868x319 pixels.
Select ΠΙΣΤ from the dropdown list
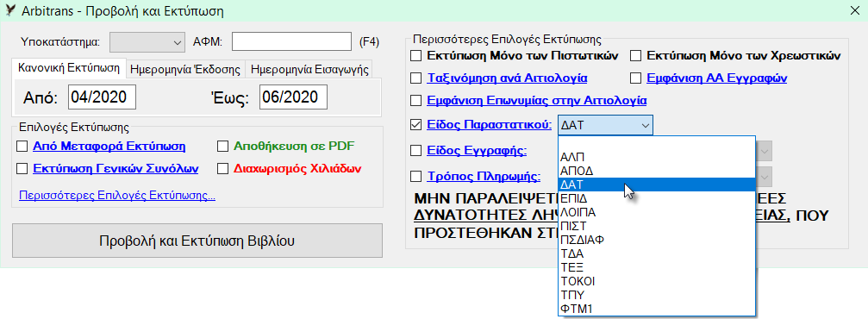[x=657, y=226]
